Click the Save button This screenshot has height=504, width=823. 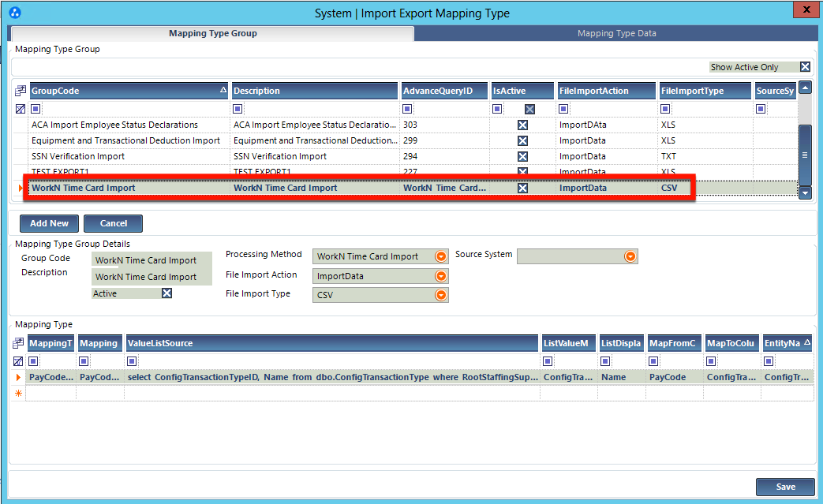[x=784, y=487]
